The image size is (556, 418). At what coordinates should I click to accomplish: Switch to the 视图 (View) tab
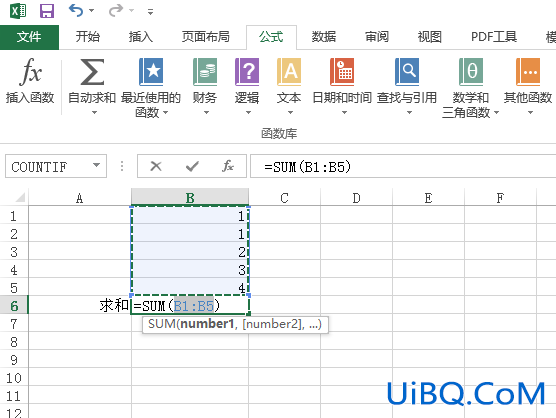pos(430,37)
